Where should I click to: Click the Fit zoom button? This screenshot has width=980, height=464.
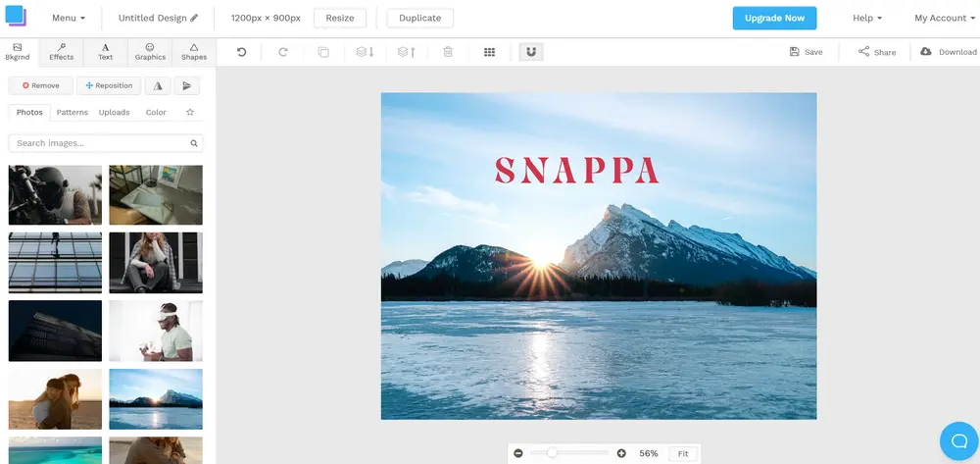pyautogui.click(x=683, y=454)
